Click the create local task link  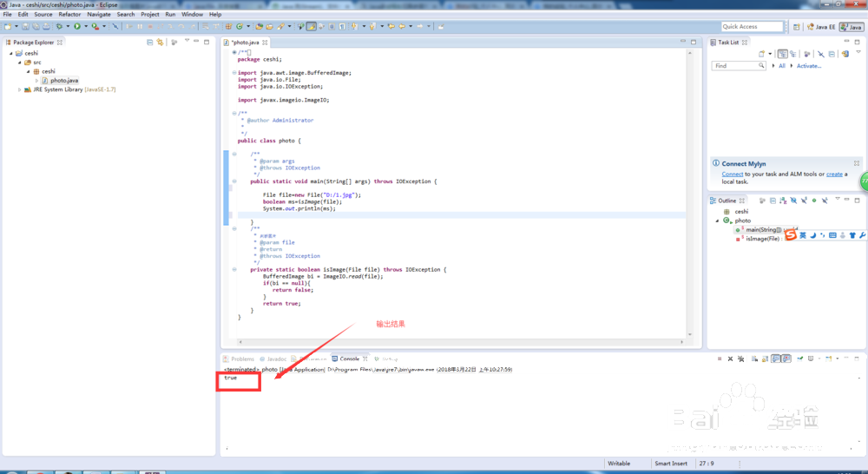[834, 174]
